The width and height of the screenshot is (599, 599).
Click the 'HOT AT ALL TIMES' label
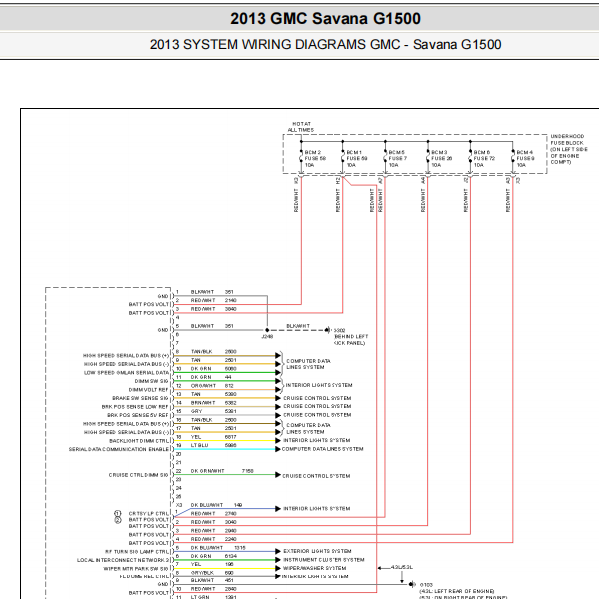(x=301, y=127)
